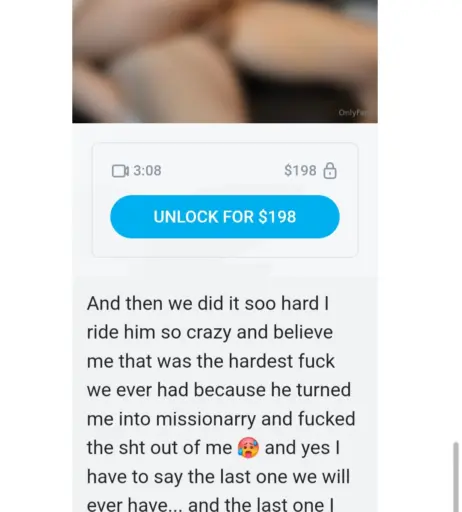Viewport: 462px width, 512px height.
Task: Click the OnlyFans watermark on the blurred video
Action: [x=353, y=113]
